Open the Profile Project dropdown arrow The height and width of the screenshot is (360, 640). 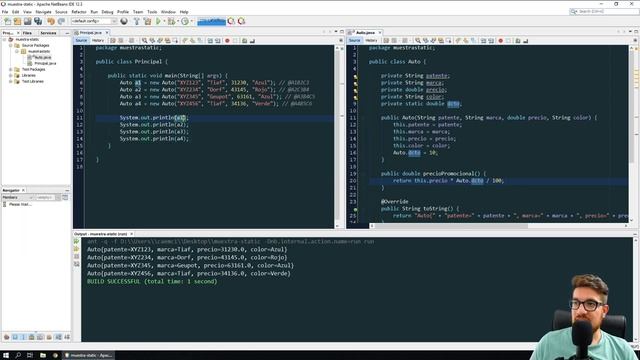[191, 21]
